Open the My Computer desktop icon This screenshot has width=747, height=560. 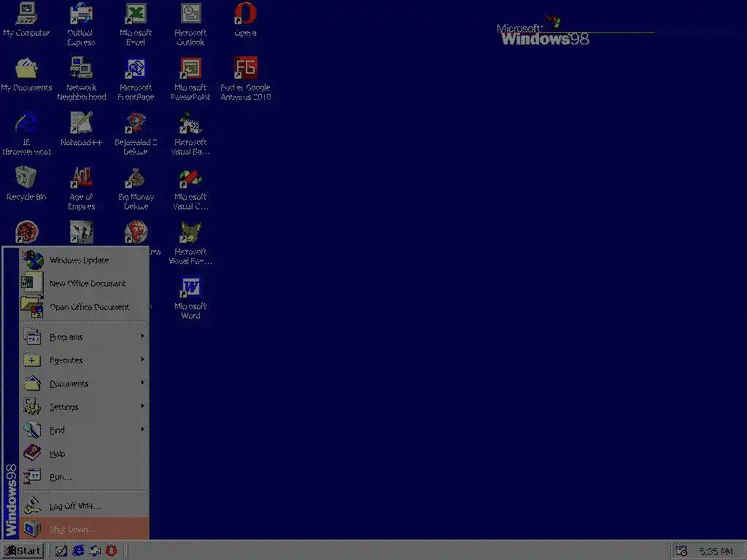click(x=26, y=20)
